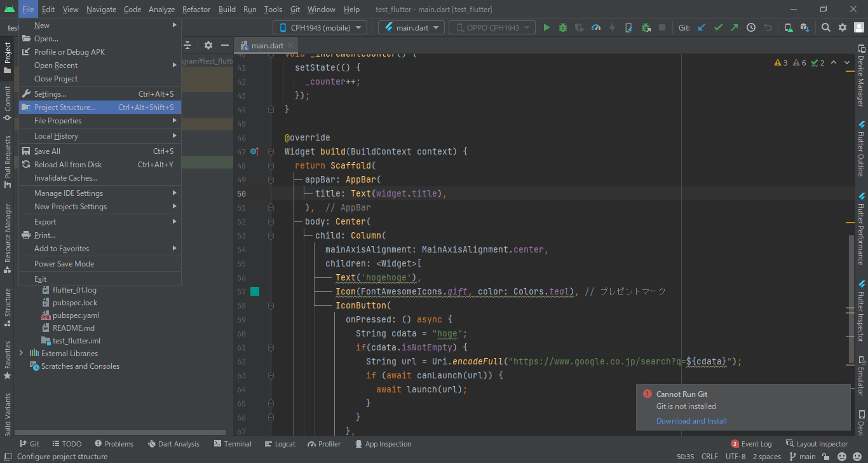Viewport: 868px width, 463px height.
Task: Open Flutter Performance side panel
Action: [861, 228]
